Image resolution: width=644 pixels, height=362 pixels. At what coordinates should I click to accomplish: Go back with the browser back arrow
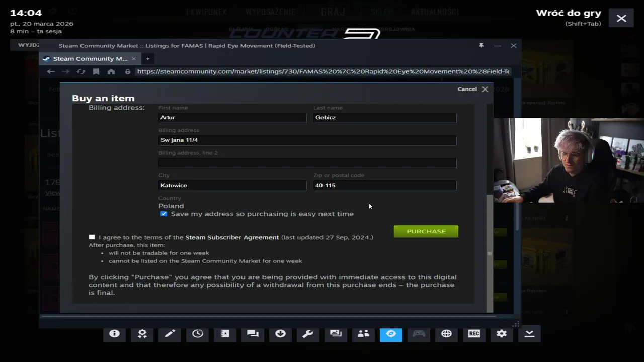pos(51,72)
